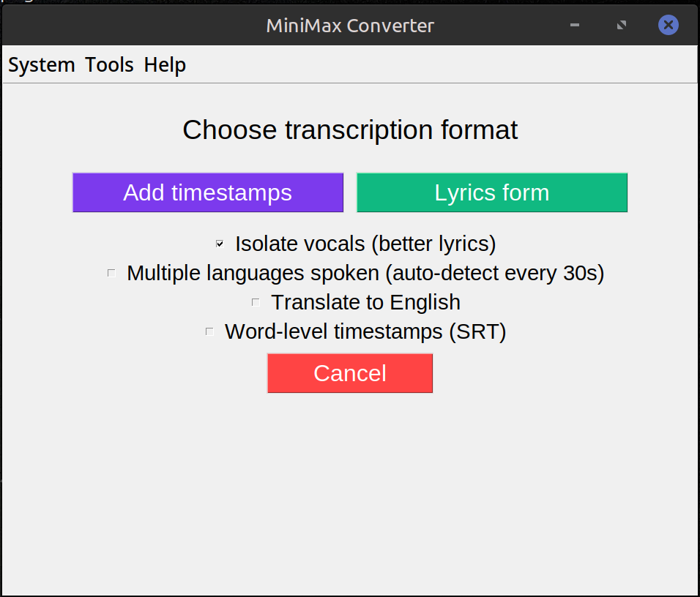Tick the Translate to English checkbox
Viewport: 700px width, 597px height.
click(x=256, y=302)
